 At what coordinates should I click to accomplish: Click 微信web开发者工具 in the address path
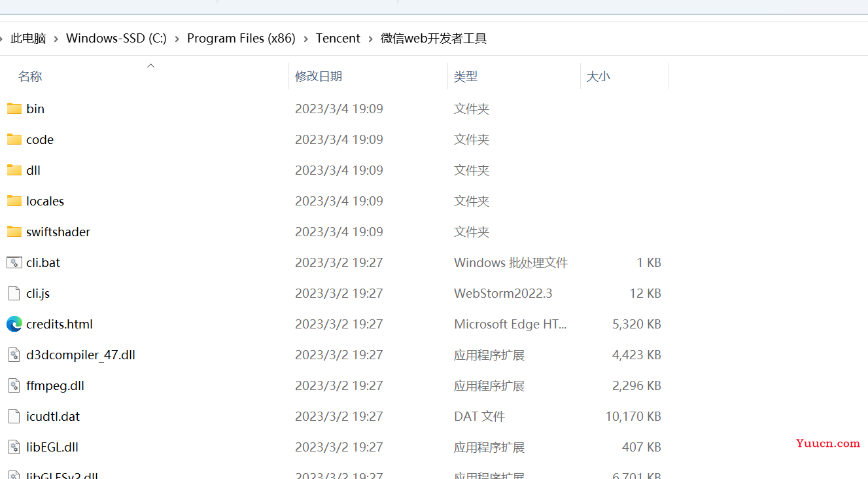pos(434,39)
